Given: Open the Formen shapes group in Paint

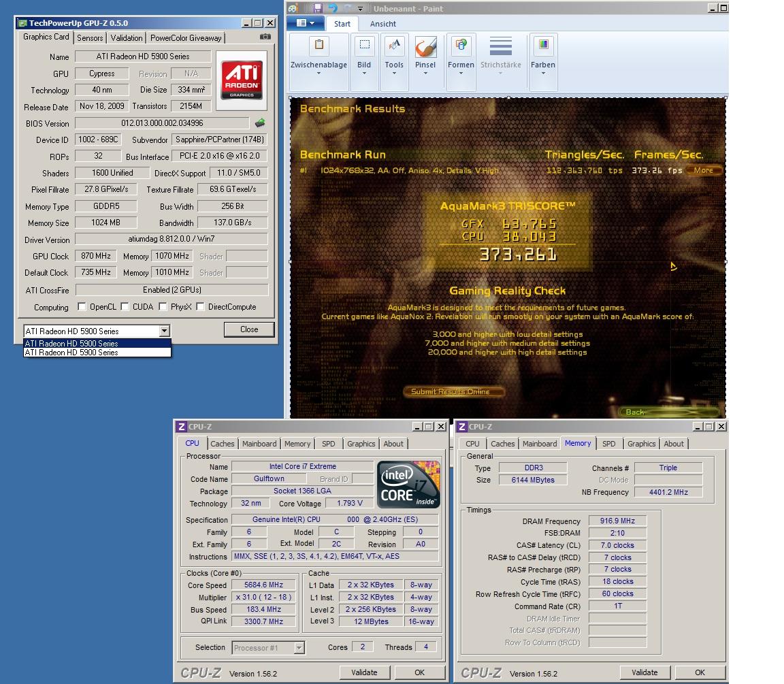Looking at the screenshot, I should pos(461,61).
